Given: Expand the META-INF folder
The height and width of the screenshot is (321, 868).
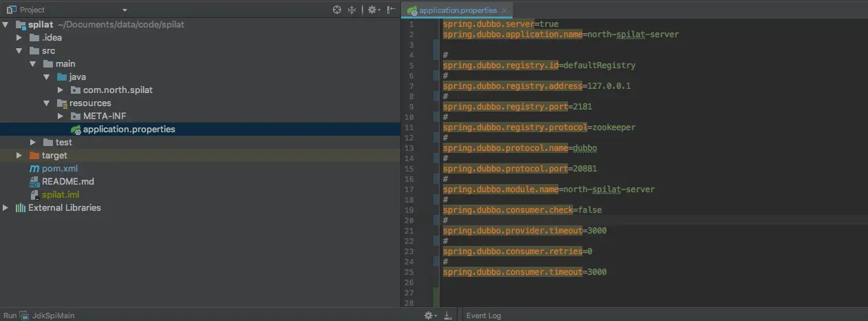Looking at the screenshot, I should pos(61,116).
